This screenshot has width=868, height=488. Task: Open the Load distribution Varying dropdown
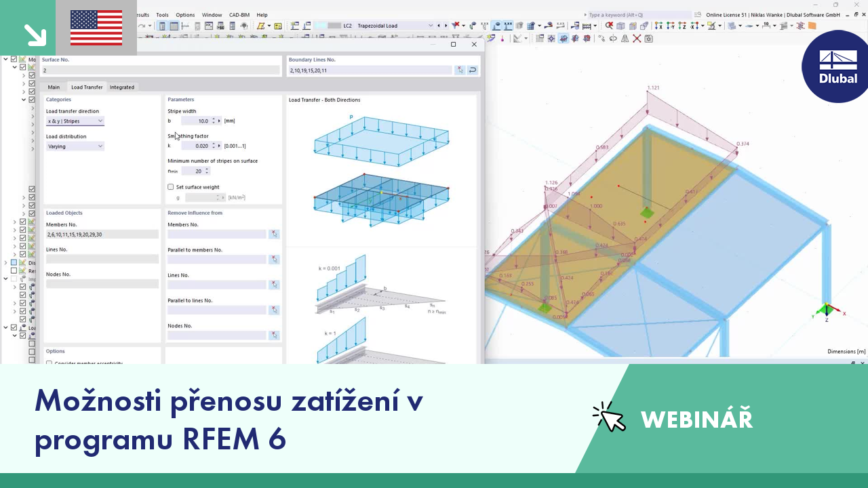click(75, 146)
